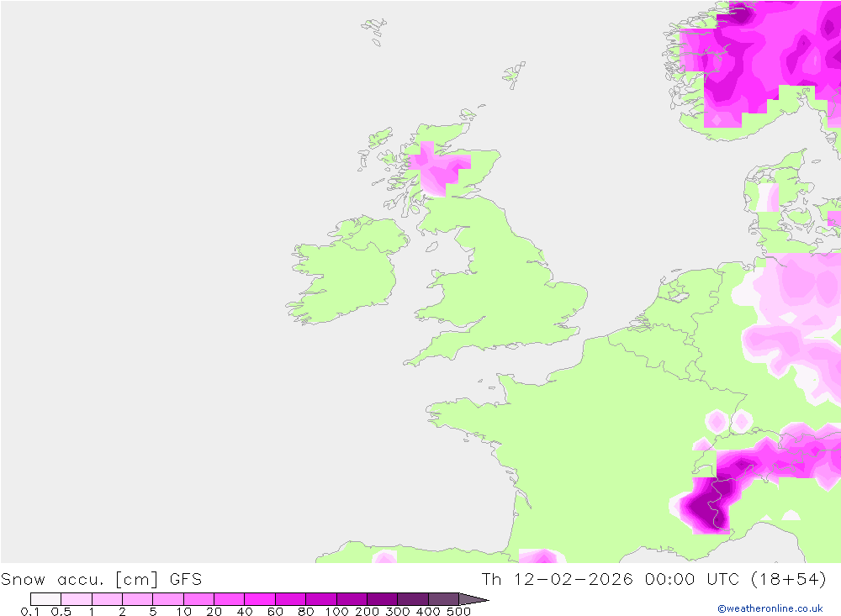This screenshot has height=616, width=841.
Task: Select the 0.1 cm legend color swatch
Action: click(45, 599)
